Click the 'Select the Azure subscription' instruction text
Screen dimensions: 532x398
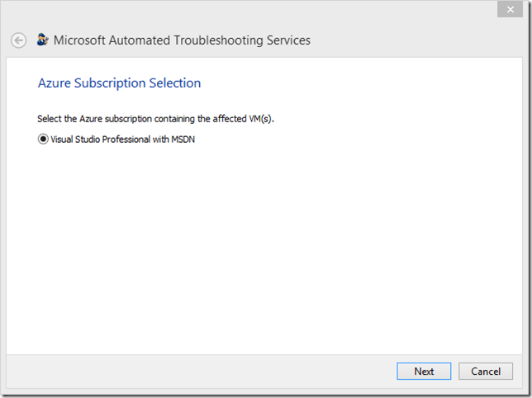[x=155, y=119]
